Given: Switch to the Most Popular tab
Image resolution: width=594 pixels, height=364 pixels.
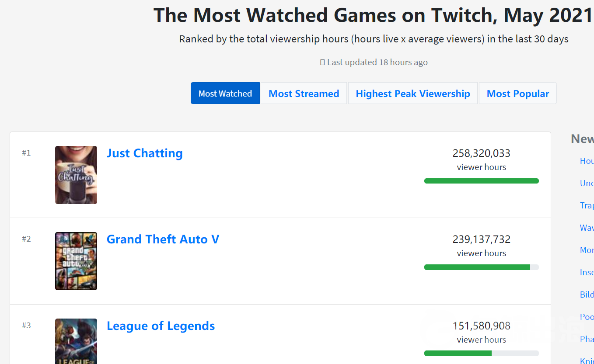Looking at the screenshot, I should [517, 94].
